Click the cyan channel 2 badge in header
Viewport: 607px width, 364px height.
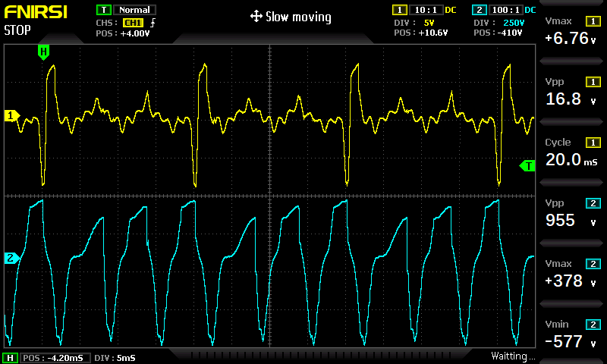pos(478,11)
